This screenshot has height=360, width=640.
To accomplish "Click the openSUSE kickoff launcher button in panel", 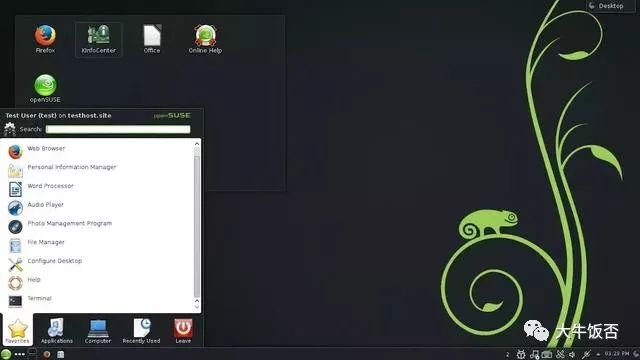I will (x=6, y=354).
